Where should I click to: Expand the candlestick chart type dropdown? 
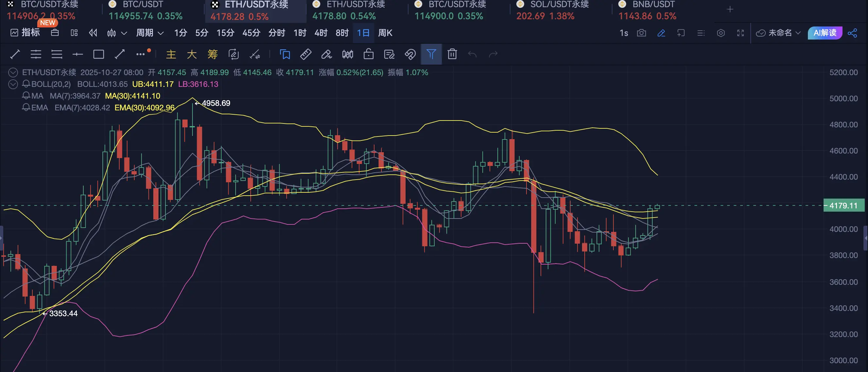[124, 33]
